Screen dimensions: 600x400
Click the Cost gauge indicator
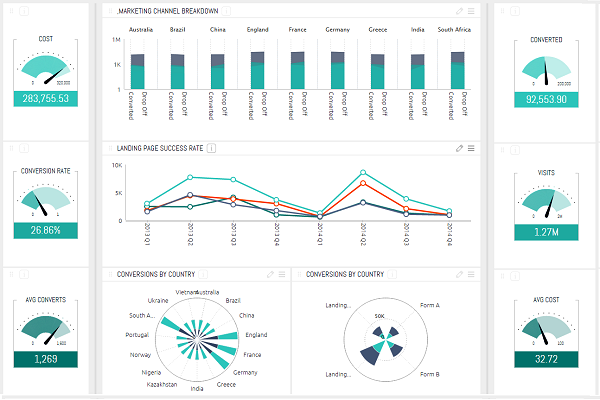click(46, 70)
